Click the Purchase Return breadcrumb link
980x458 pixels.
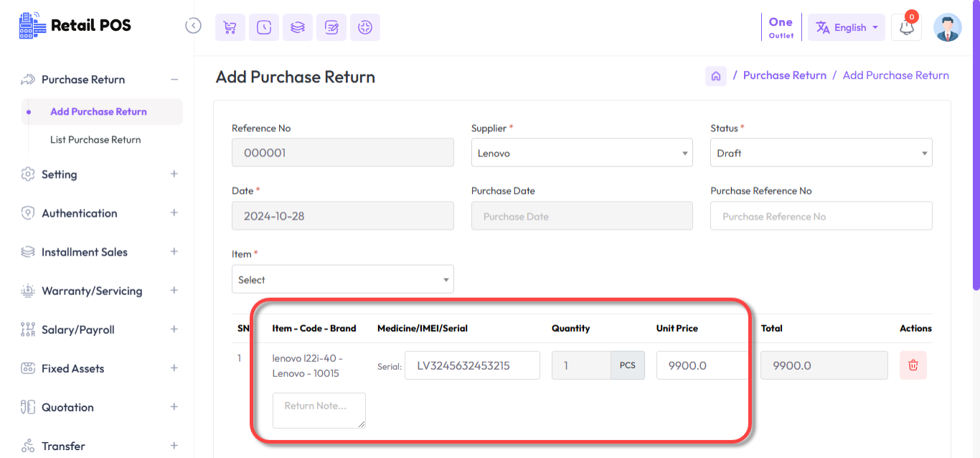[x=785, y=75]
